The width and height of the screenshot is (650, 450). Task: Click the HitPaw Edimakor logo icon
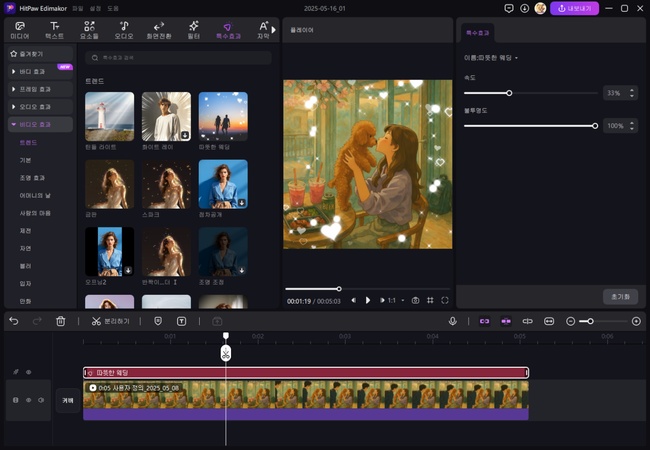pos(10,8)
